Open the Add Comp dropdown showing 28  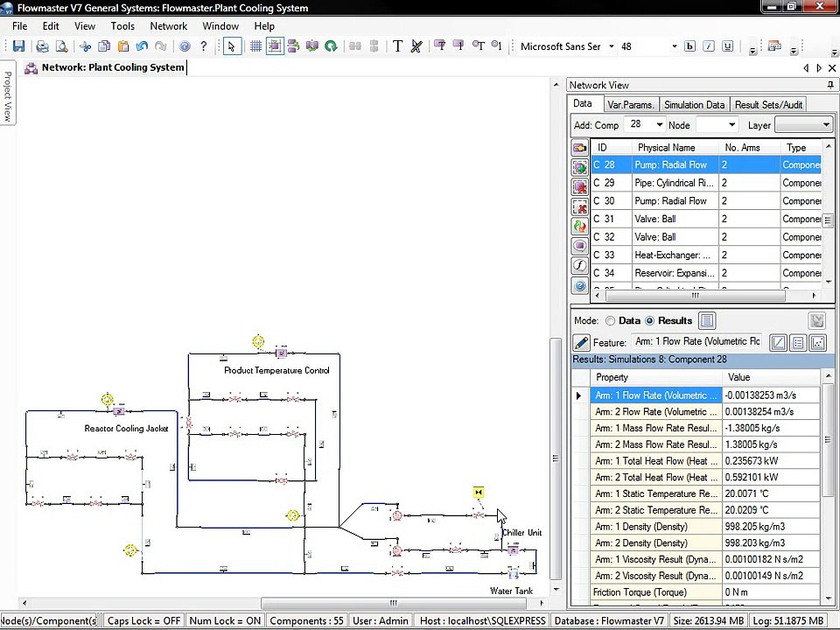click(x=659, y=125)
